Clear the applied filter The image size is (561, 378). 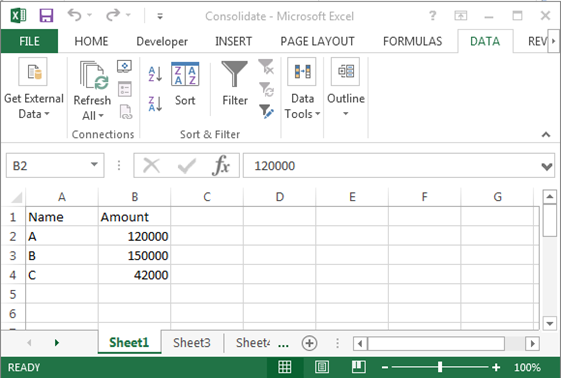coord(266,67)
